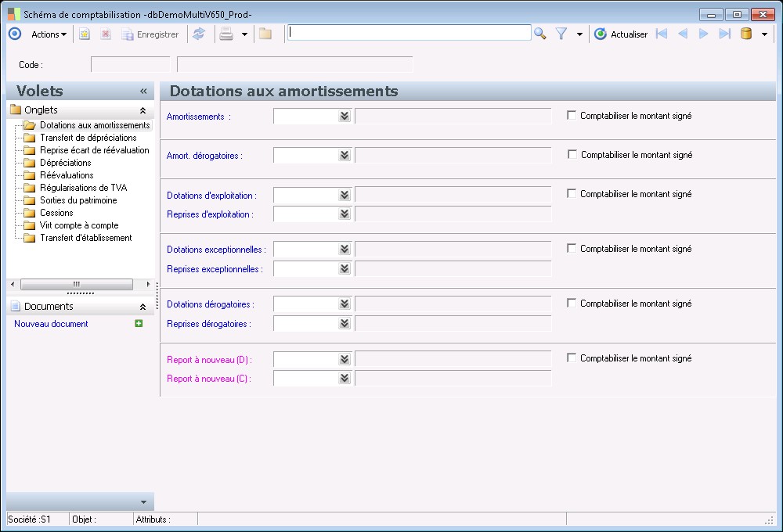
Task: Open the Transfert d'établissement item
Action: [x=86, y=238]
